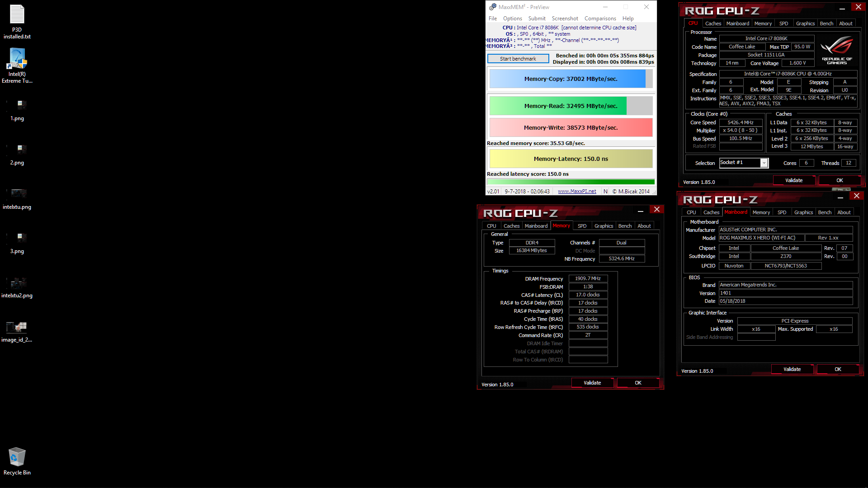Click the Memory-Write result bar
This screenshot has height=488, width=868.
click(x=571, y=127)
